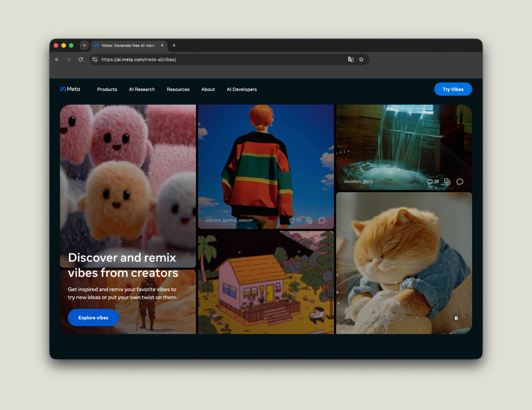Open the AI Research menu
532x410 pixels.
coord(142,90)
